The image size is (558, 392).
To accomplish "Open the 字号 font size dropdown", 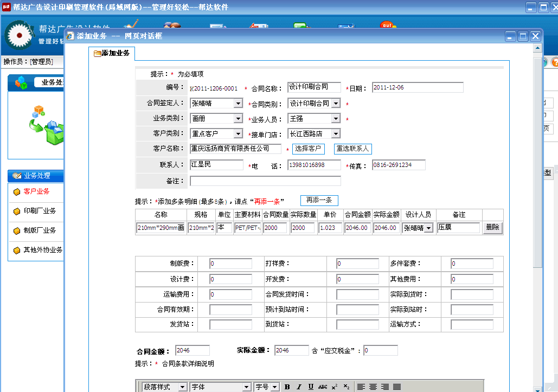I will tap(267, 387).
